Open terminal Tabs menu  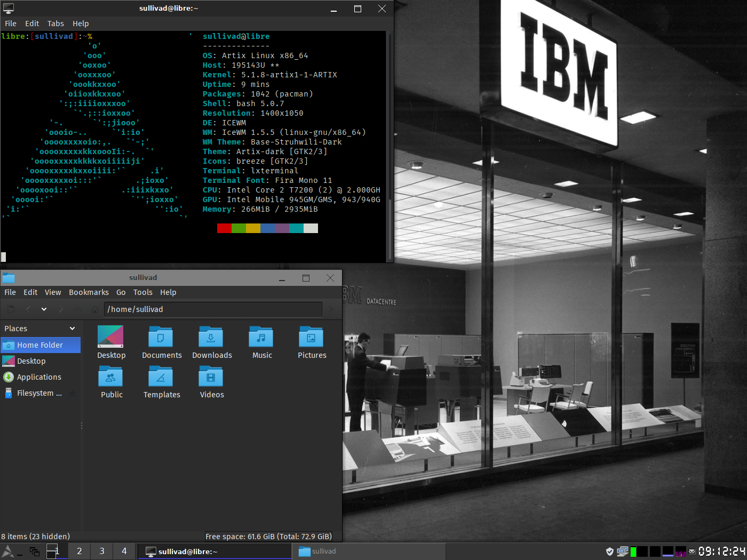point(55,23)
